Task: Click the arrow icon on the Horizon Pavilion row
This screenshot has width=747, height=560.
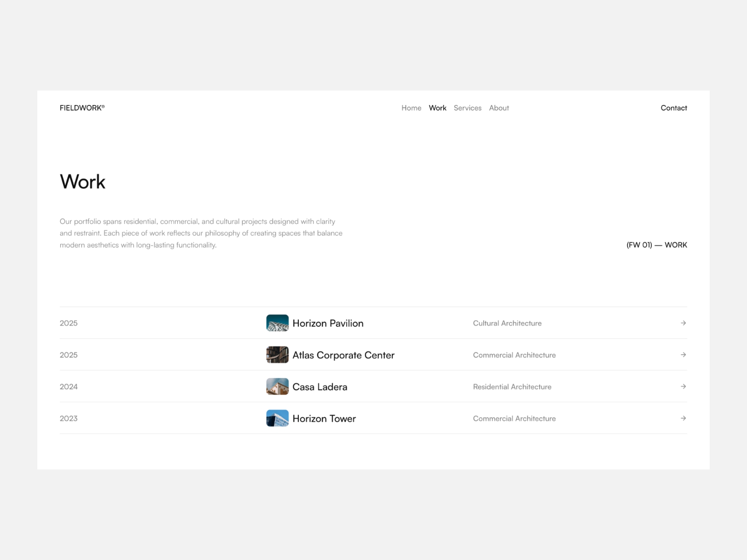Action: coord(684,323)
